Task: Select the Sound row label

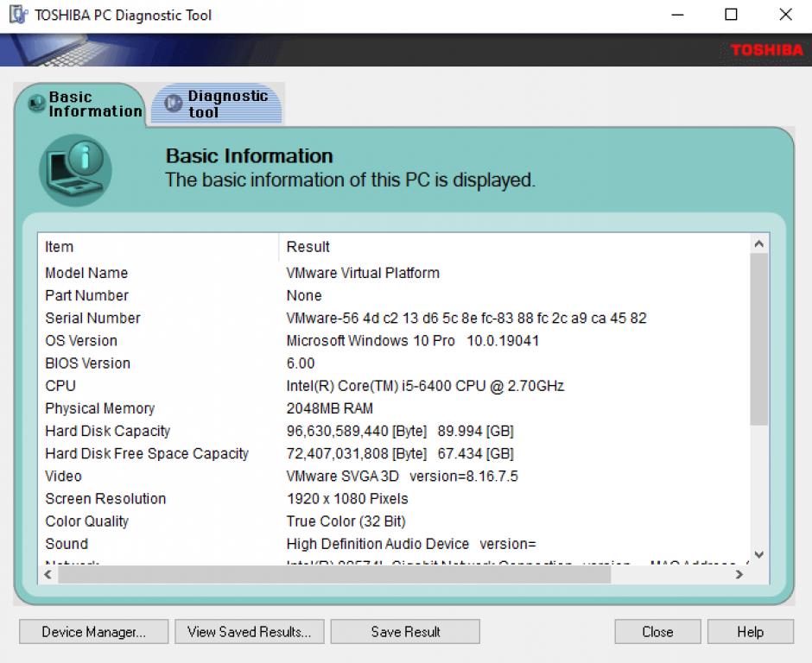Action: tap(67, 544)
